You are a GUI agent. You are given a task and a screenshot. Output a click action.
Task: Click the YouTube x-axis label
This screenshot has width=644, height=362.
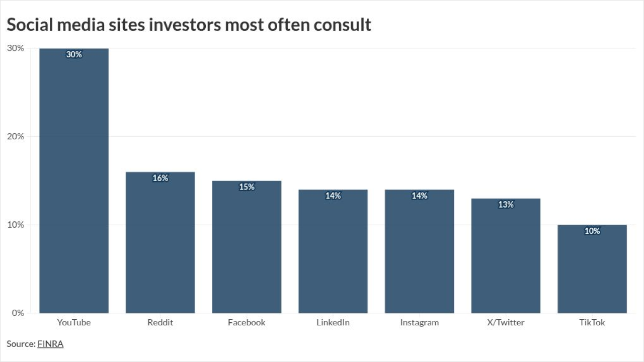pyautogui.click(x=74, y=322)
